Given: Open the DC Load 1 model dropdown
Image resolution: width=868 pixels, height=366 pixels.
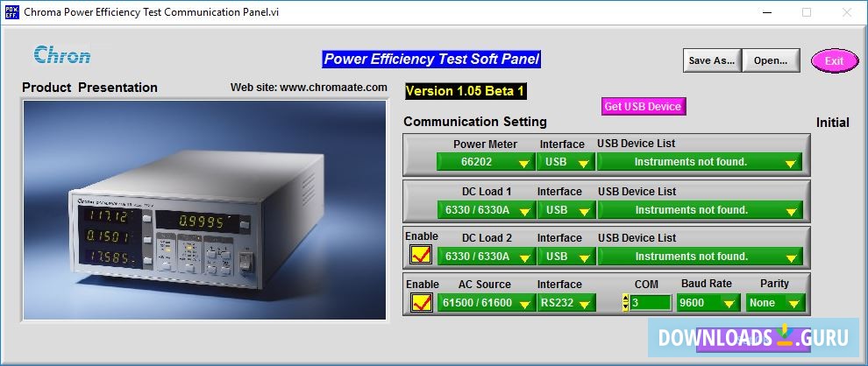Looking at the screenshot, I should (x=486, y=210).
